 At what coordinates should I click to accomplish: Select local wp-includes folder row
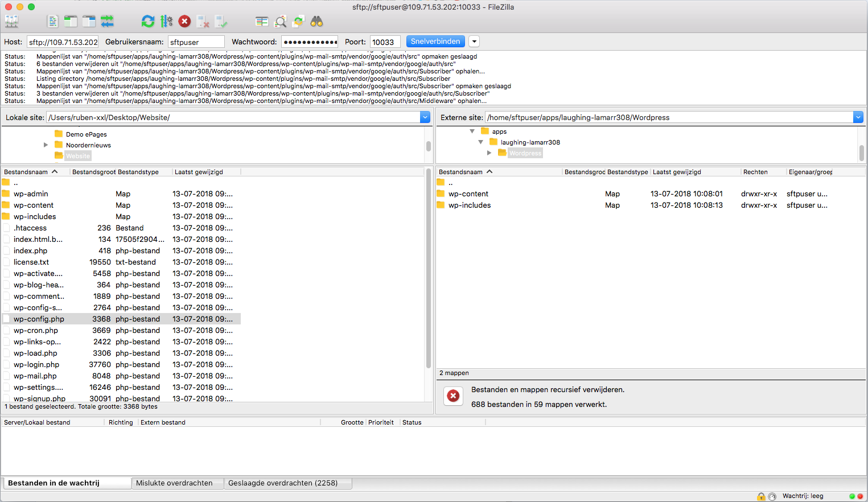[121, 217]
